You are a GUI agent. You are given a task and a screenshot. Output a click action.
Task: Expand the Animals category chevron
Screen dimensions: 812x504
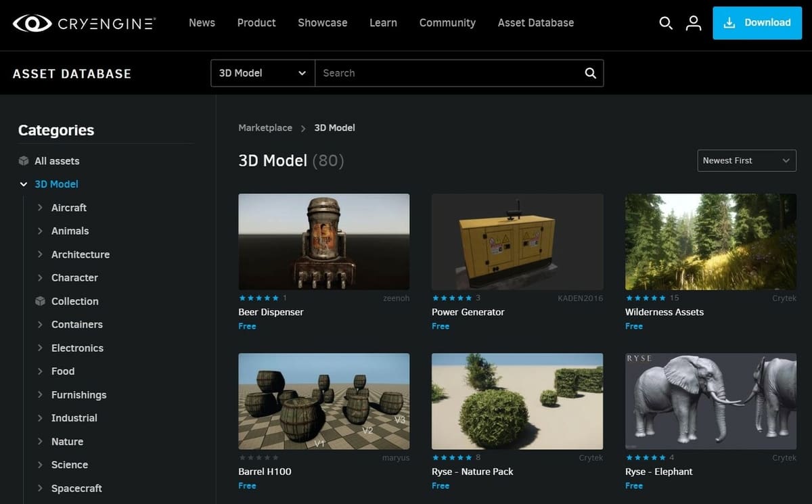click(40, 231)
